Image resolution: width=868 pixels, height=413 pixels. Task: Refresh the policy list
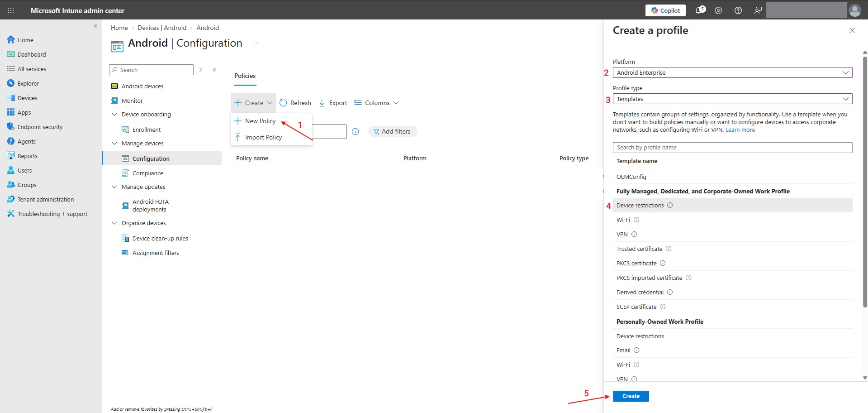(x=295, y=103)
